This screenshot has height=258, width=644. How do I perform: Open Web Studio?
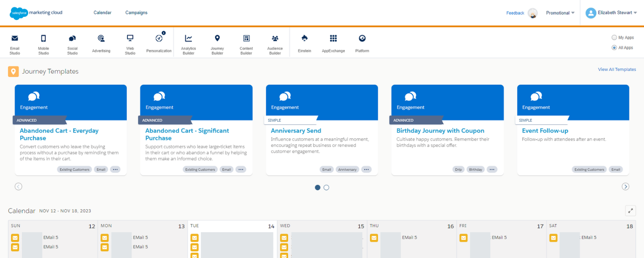click(130, 44)
